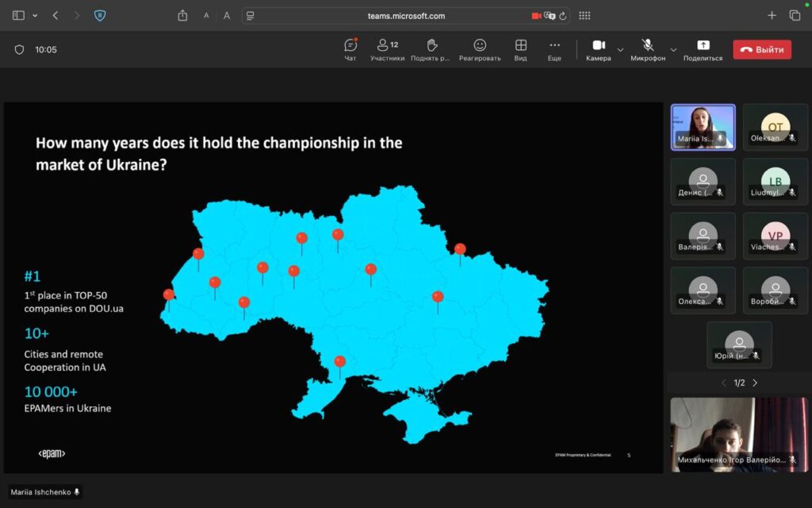The width and height of the screenshot is (812, 508).
Task: Select the Денис participant tile
Action: coord(703,182)
